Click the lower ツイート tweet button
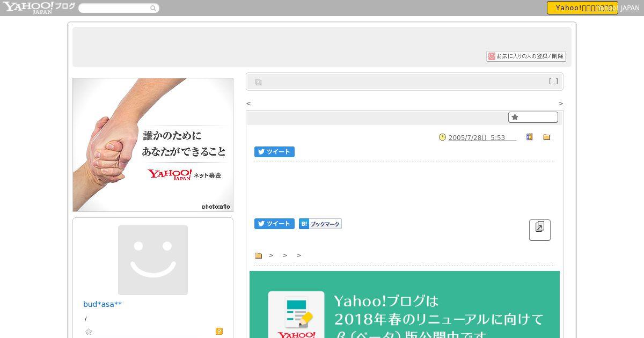644x338 pixels. (274, 224)
